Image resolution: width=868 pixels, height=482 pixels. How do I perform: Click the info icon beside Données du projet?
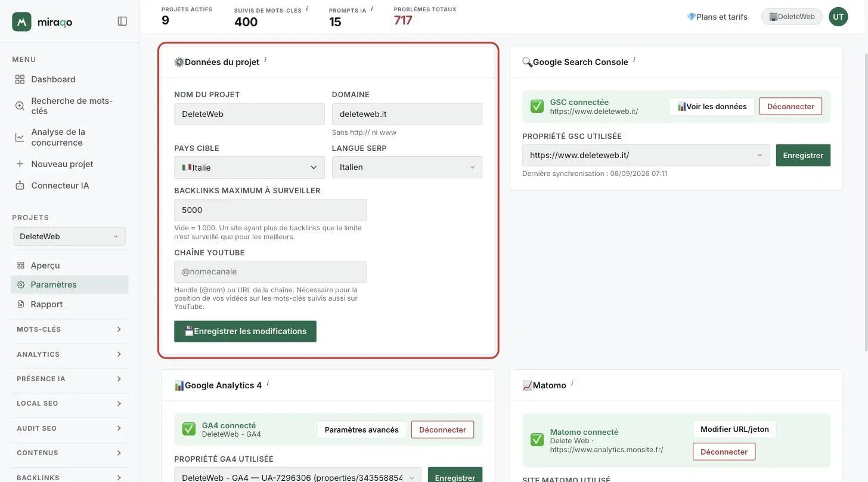265,60
